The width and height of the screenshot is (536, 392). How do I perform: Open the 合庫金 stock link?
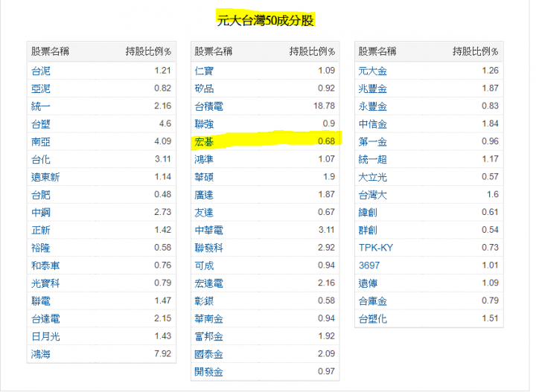pyautogui.click(x=373, y=301)
